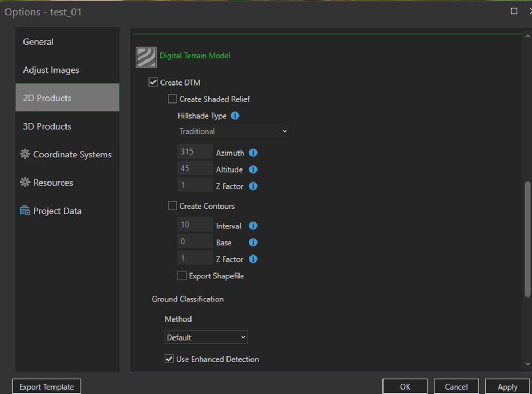
Task: Enable the Create Shaded Relief checkbox
Action: 172,99
